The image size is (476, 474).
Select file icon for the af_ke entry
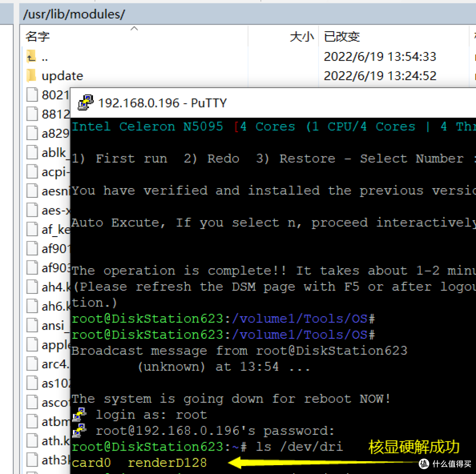pos(32,229)
